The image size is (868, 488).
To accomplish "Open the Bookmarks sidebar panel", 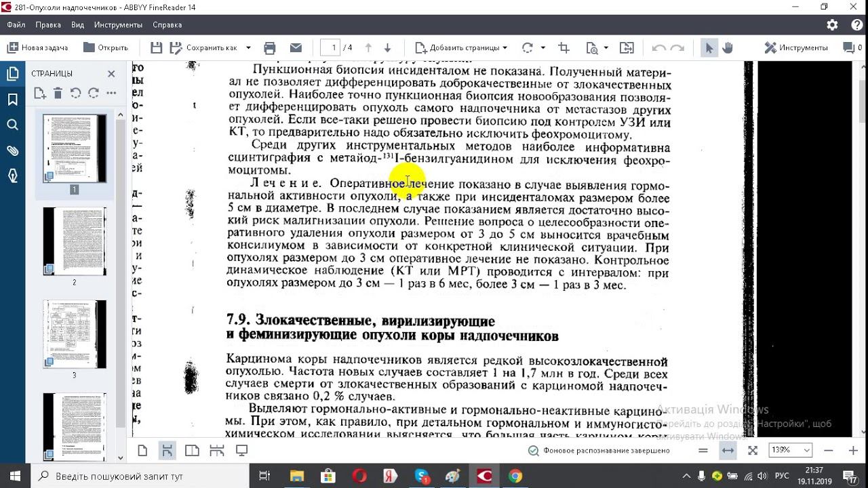I will click(x=12, y=100).
